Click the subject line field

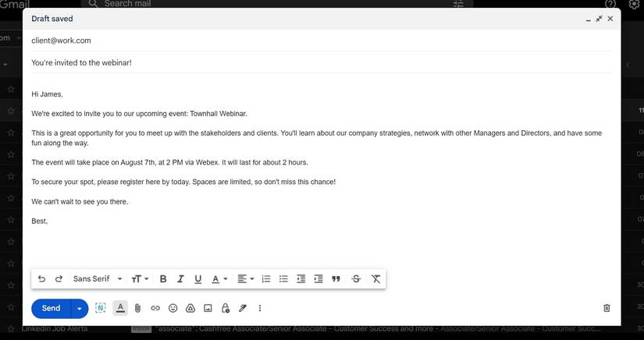point(322,62)
